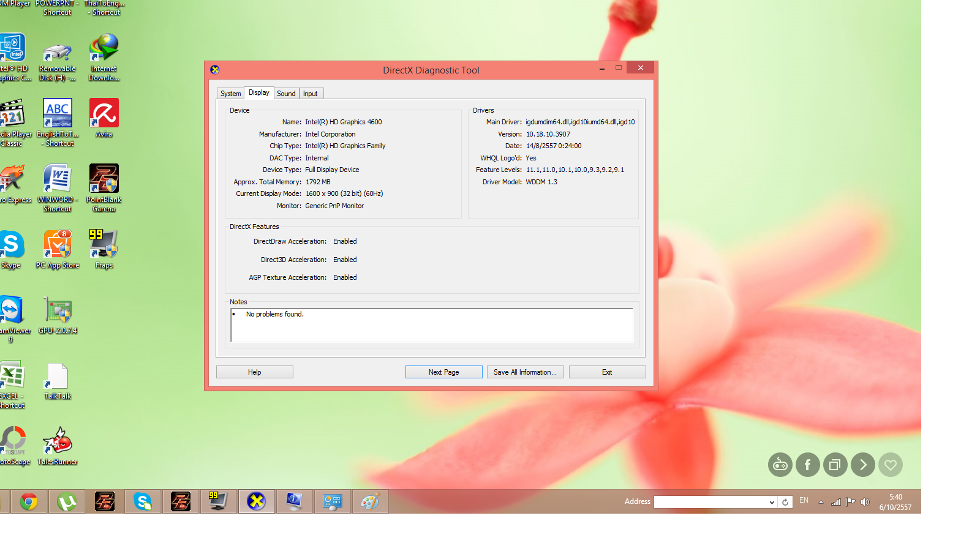
Task: Select the Input tab
Action: 311,94
